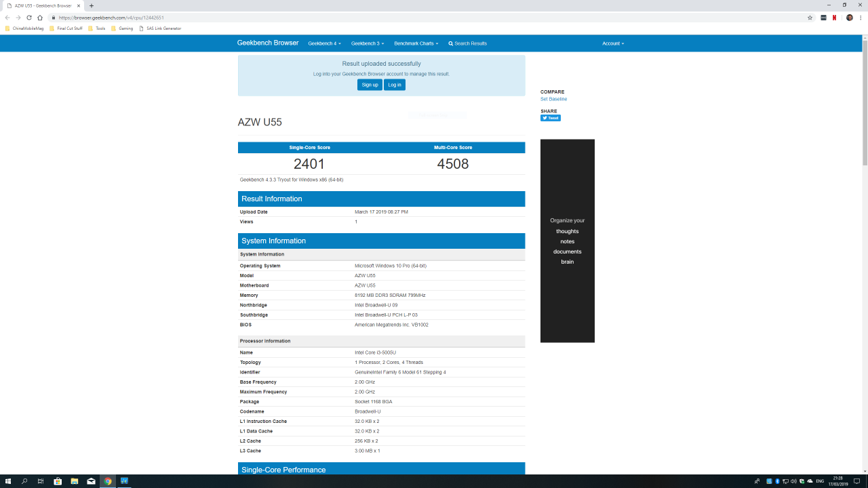Expand the Geekbench 3 dropdown menu
868x488 pixels.
368,43
